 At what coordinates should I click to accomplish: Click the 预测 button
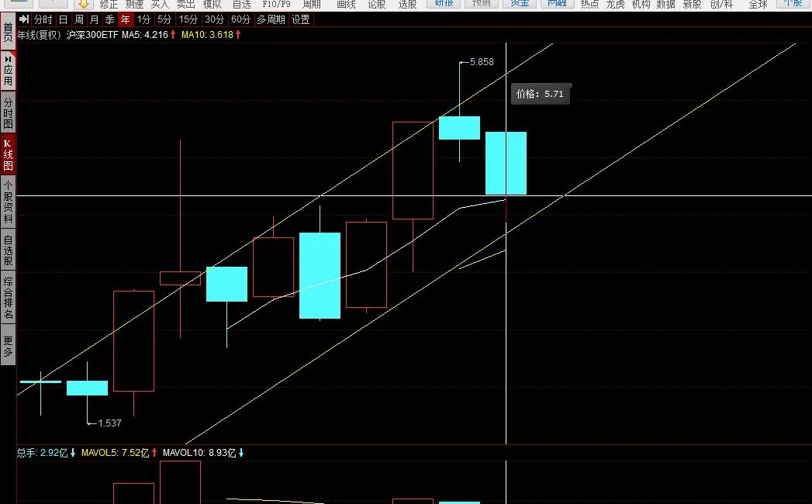click(x=481, y=4)
